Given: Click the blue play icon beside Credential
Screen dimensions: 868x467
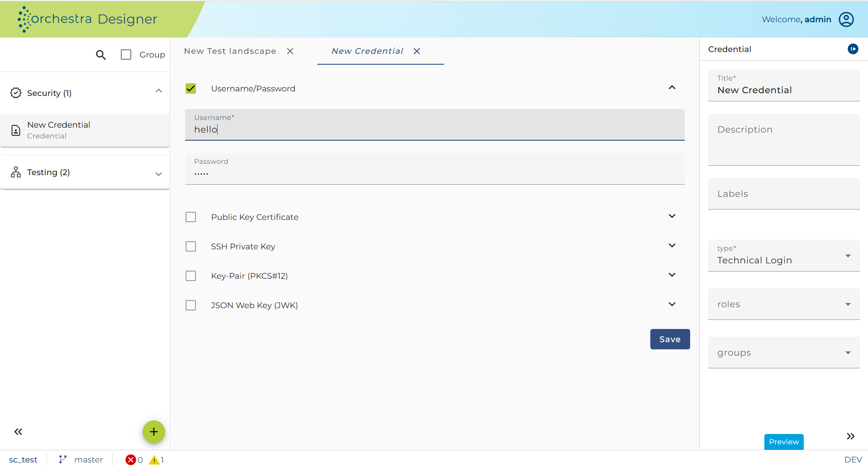Looking at the screenshot, I should tap(853, 49).
